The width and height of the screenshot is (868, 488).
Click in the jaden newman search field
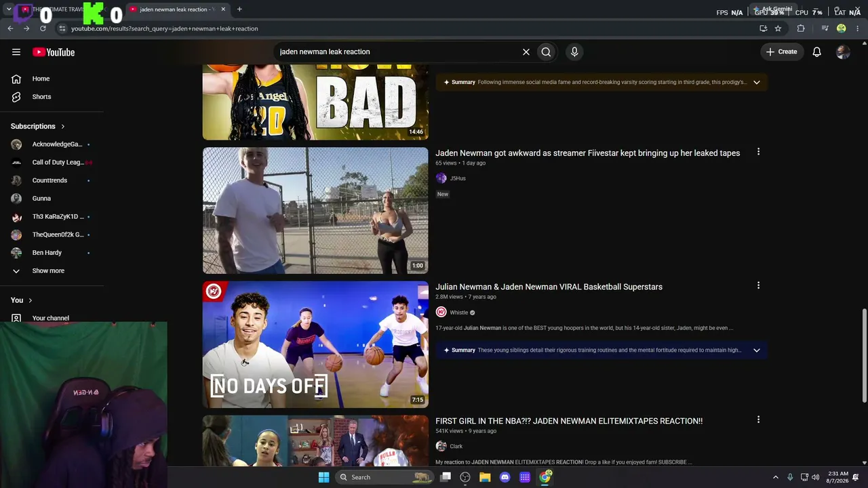[x=397, y=52]
